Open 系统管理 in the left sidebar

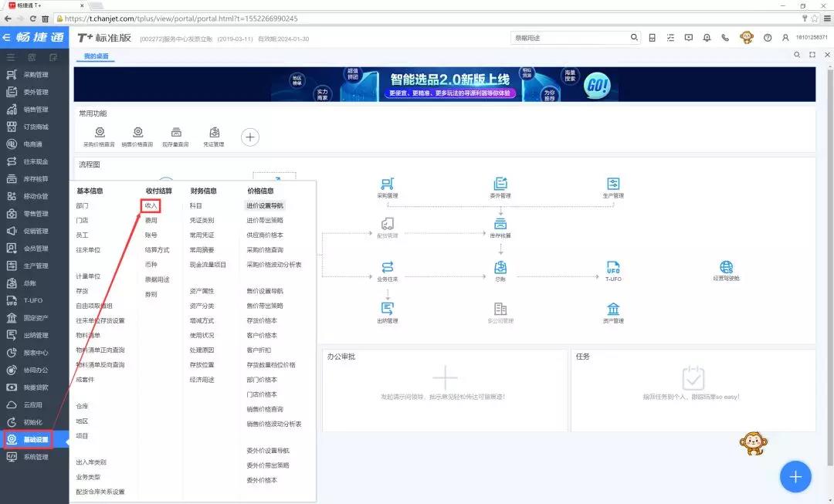(35, 457)
